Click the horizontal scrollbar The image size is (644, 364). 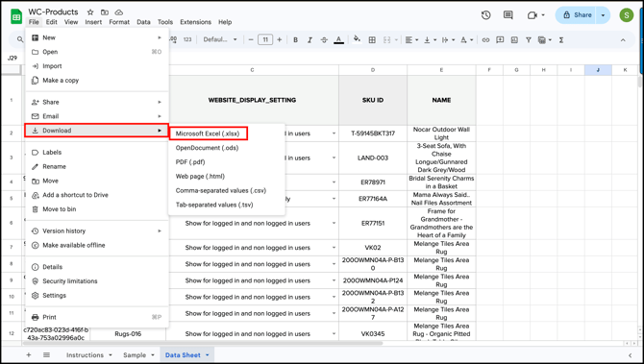203,343
